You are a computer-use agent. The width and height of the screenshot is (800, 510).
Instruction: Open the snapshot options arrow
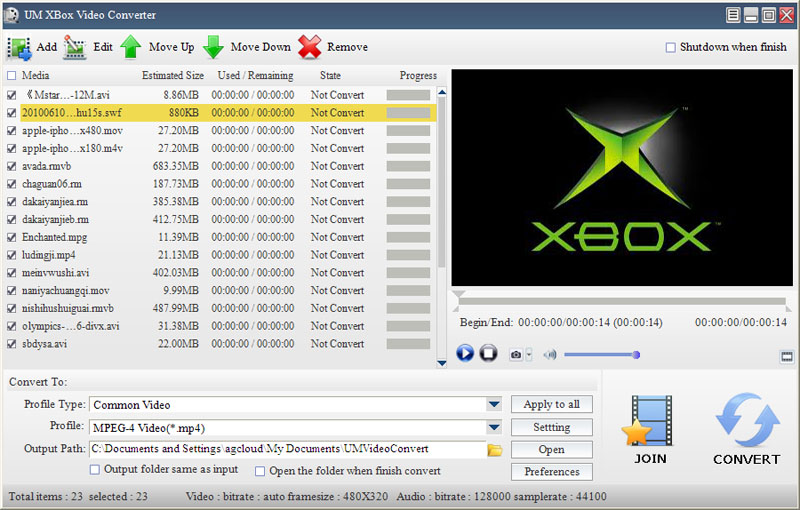[x=529, y=354]
